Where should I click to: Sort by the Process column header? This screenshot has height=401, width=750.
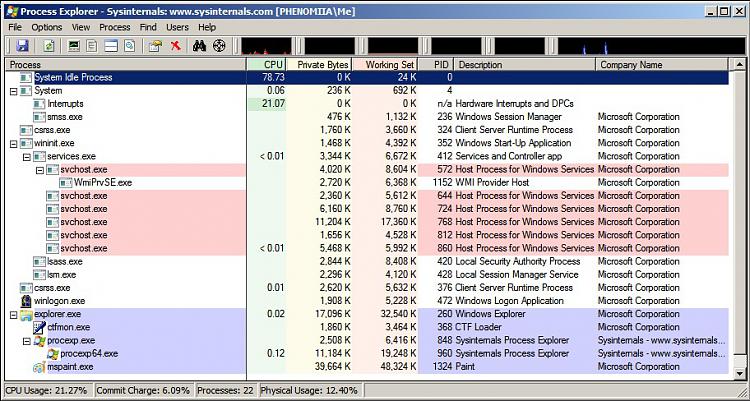coord(126,65)
